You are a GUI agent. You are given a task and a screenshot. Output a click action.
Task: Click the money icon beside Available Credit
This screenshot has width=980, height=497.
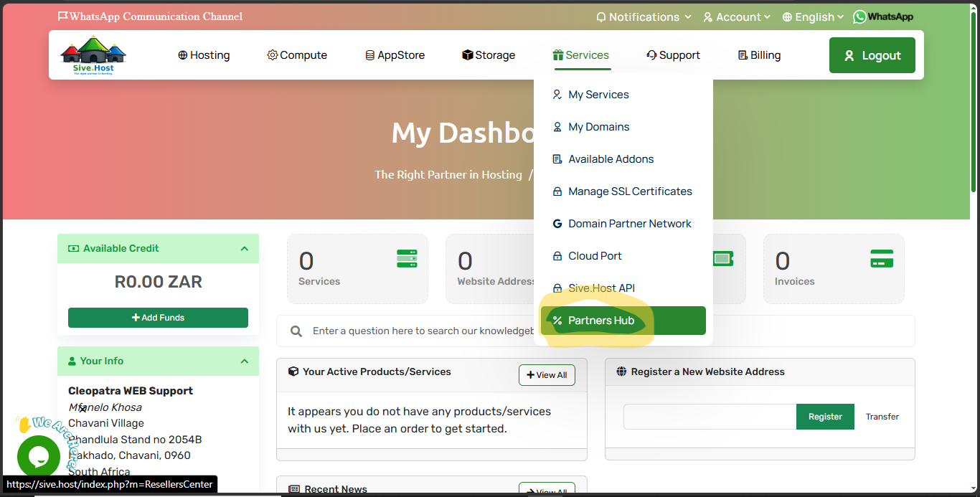coord(73,248)
